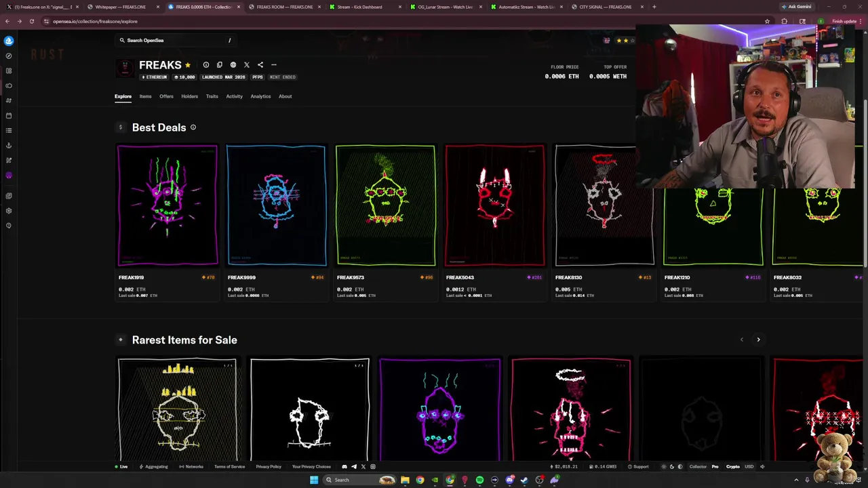868x488 pixels.
Task: Open the Traits tab
Action: click(212, 96)
